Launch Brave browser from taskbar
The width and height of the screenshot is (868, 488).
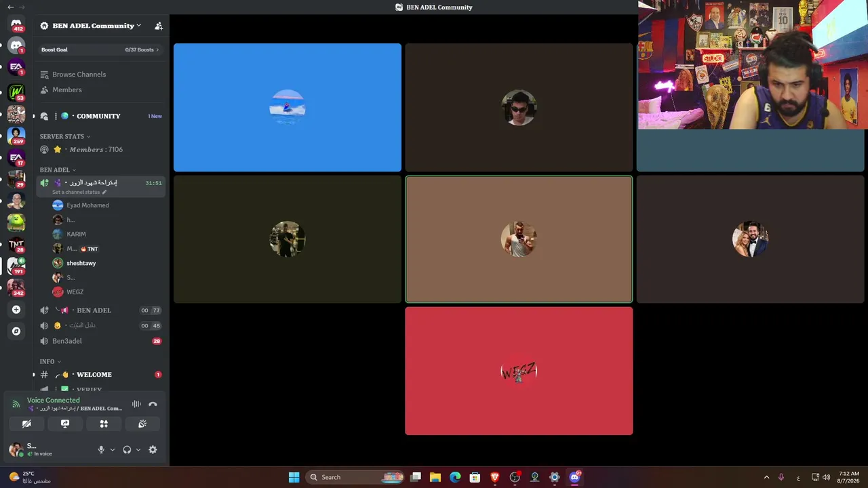[494, 477]
